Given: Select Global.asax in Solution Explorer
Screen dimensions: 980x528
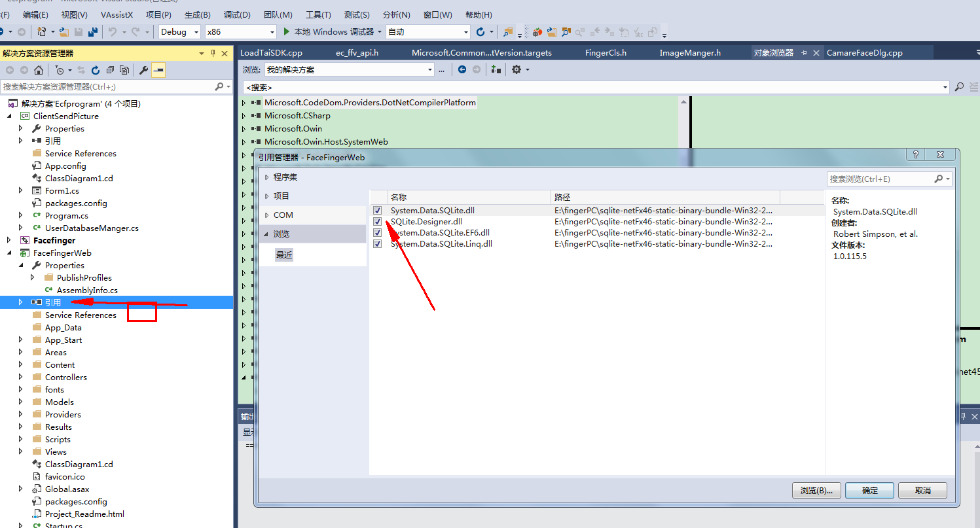Looking at the screenshot, I should [67, 489].
